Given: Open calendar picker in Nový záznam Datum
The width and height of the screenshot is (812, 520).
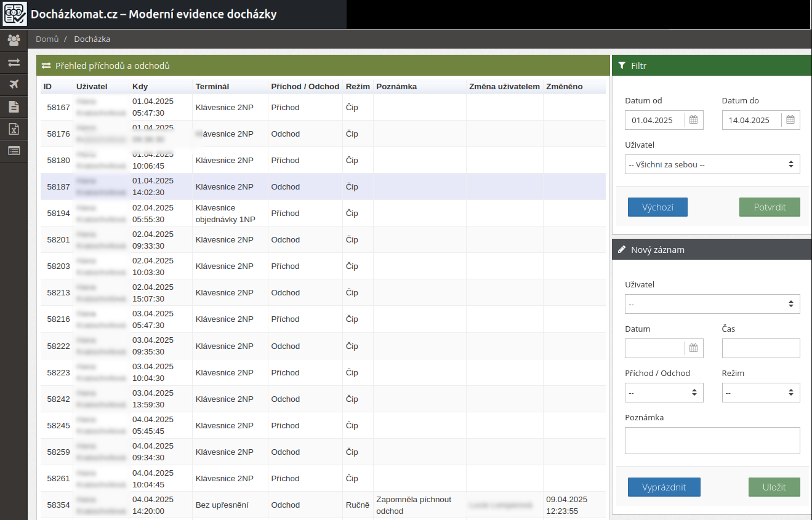Looking at the screenshot, I should [693, 348].
